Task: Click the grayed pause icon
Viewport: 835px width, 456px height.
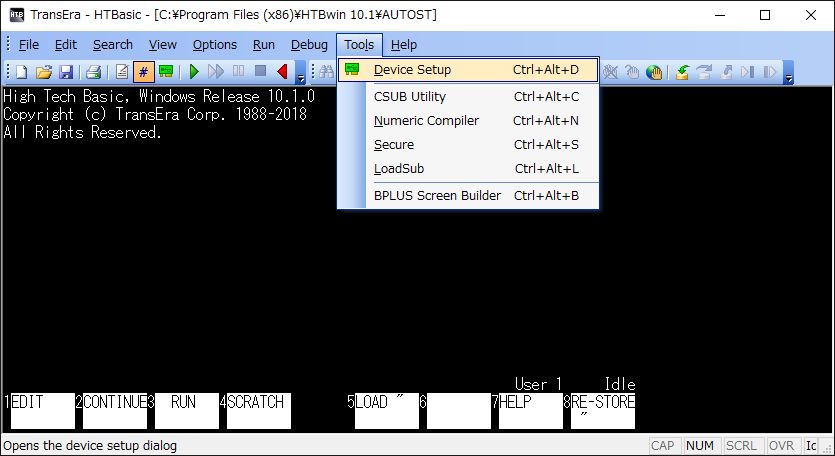Action: 239,71
